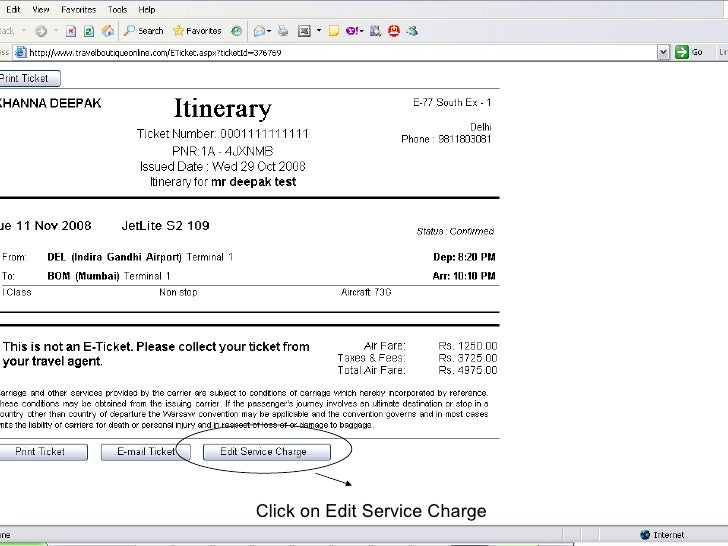Screen dimensions: 728x546
Task: Refresh the page with the Refresh icon
Action: pyautogui.click(x=90, y=31)
